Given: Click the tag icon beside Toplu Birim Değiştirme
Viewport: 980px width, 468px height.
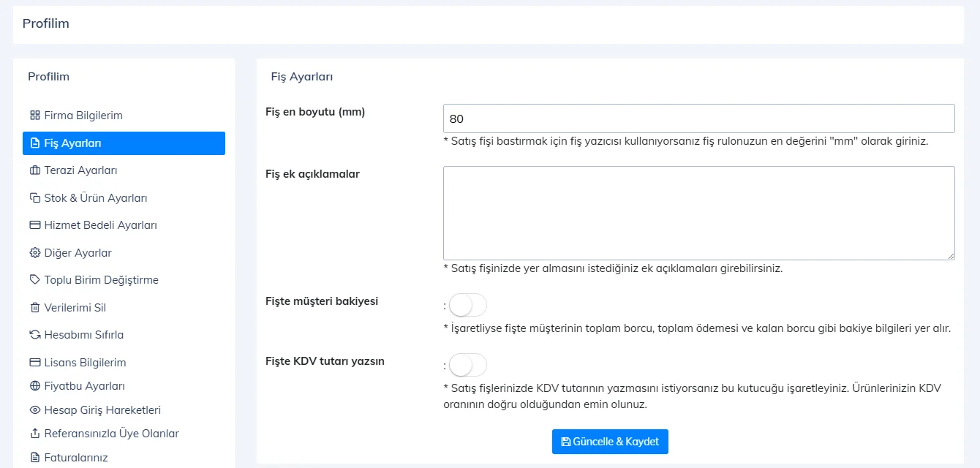Looking at the screenshot, I should 34,280.
